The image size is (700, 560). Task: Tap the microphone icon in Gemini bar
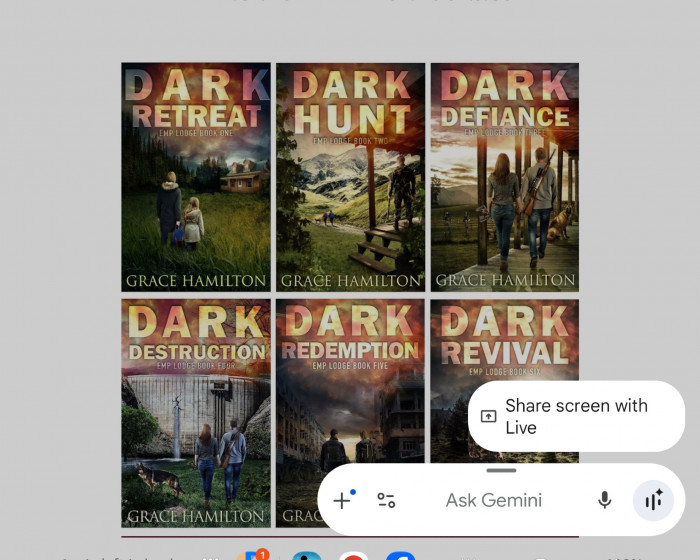(604, 500)
